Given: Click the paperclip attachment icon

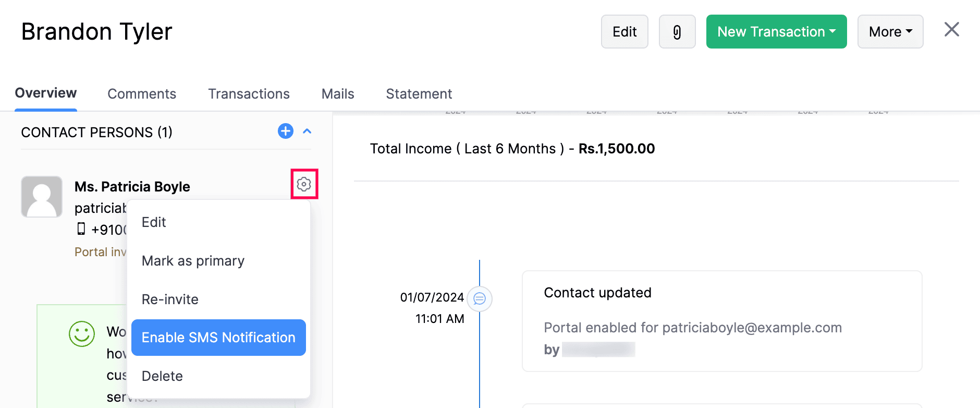Looking at the screenshot, I should (x=677, y=32).
